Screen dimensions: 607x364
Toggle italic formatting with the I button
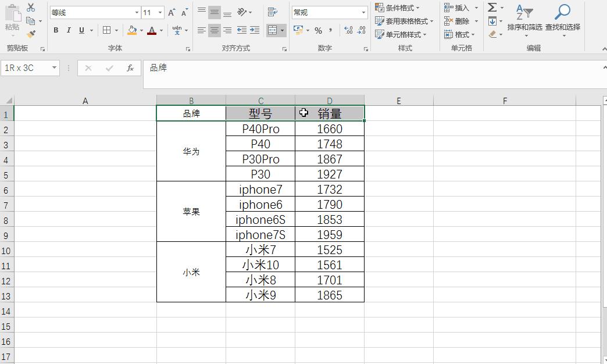68,29
